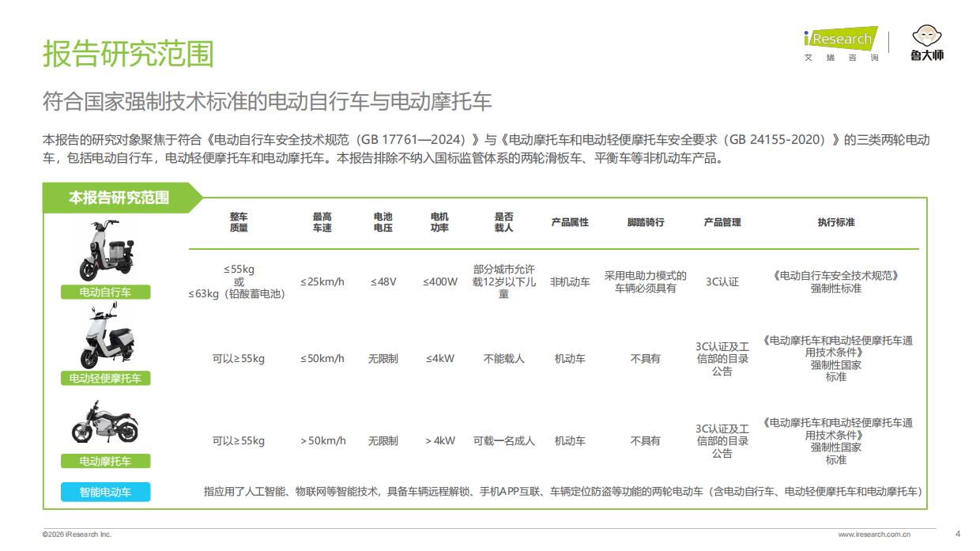Click the ≤55kg 或 ≤63kg weight cell
The width and height of the screenshot is (980, 551).
pyautogui.click(x=239, y=281)
